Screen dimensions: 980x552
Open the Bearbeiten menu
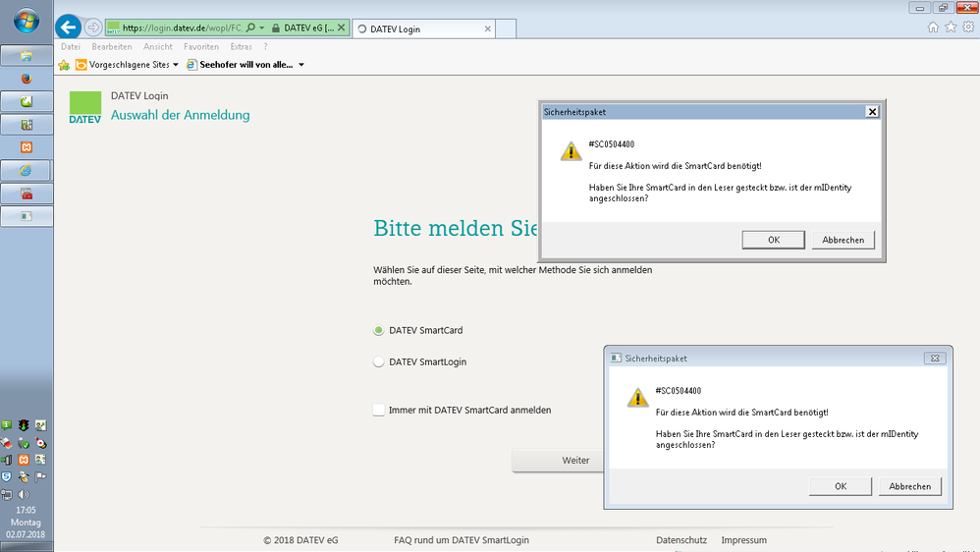[111, 46]
